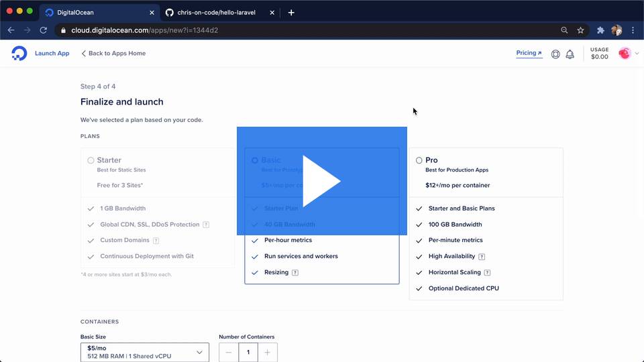Open the support lifebuoy icon
The width and height of the screenshot is (644, 362).
[555, 54]
